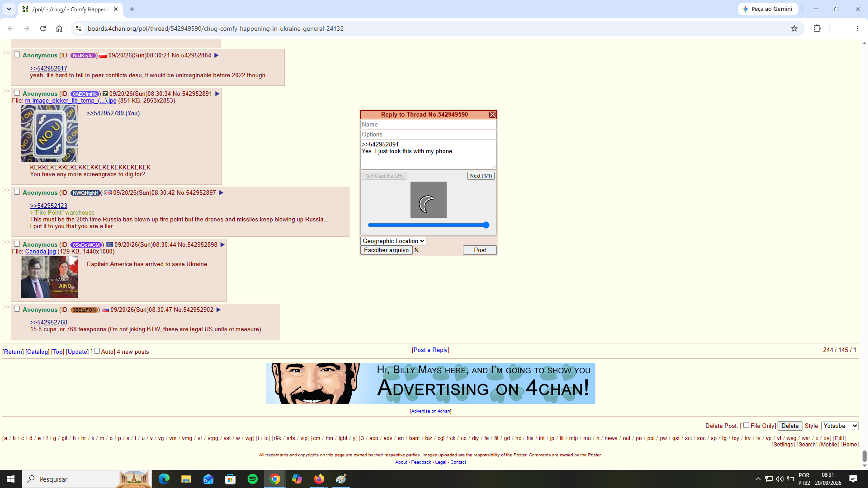Open post menu arrow for No.542952902

[218, 310]
